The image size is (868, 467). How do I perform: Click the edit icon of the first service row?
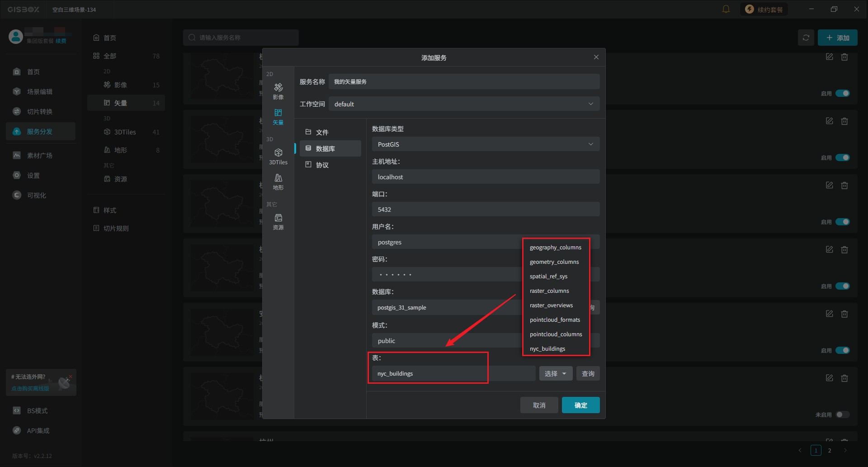coord(829,57)
